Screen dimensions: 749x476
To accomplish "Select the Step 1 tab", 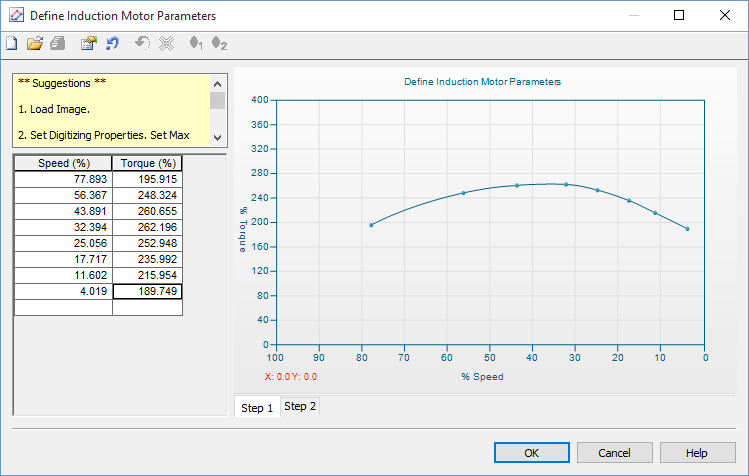I will (x=257, y=408).
